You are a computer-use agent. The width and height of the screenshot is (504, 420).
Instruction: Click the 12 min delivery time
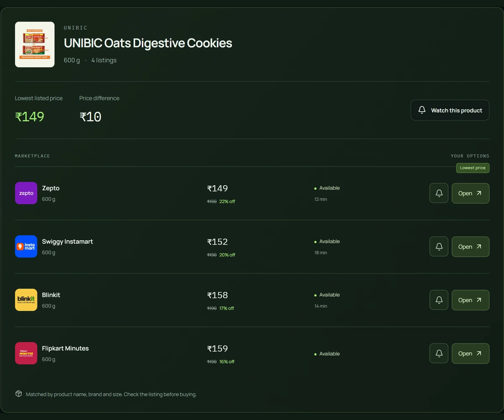point(320,199)
